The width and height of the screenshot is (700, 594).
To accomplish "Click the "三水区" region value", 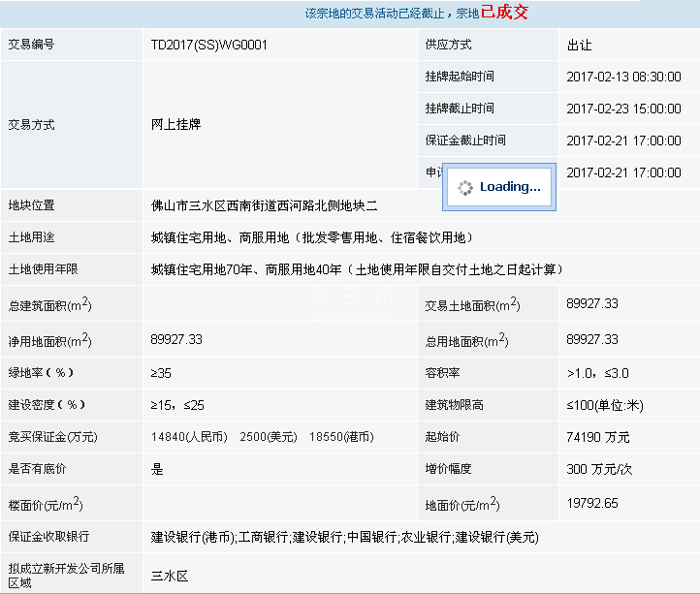I will (170, 576).
